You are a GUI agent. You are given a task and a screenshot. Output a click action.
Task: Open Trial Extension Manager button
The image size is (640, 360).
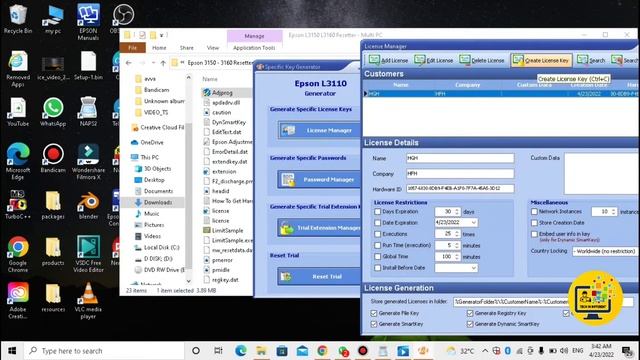[320, 228]
